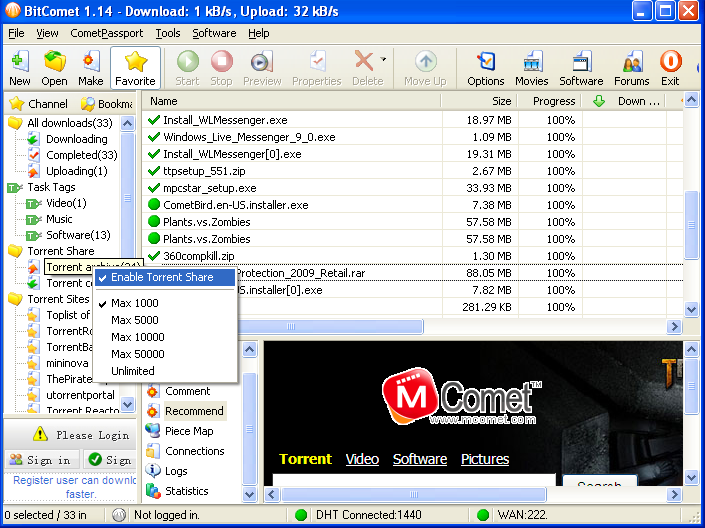
Task: Select Uploading(1) in the tree
Action: coord(77,171)
